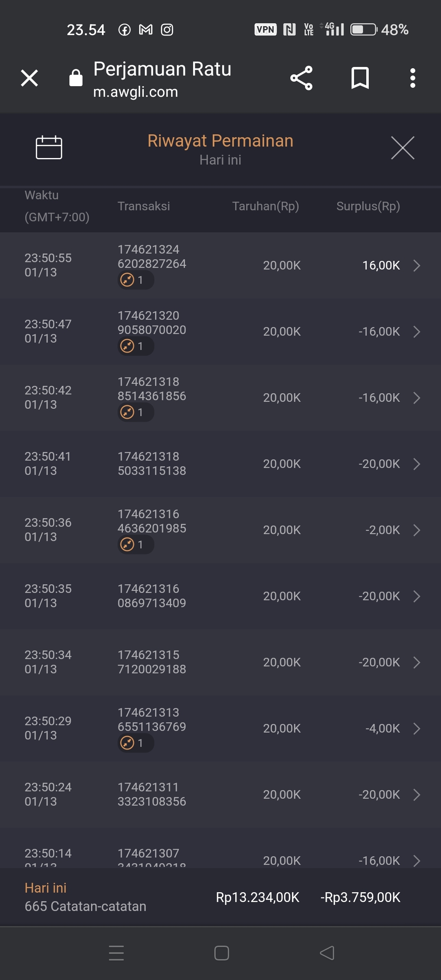Bookmark this page with bookmark icon
The width and height of the screenshot is (441, 980).
coord(360,78)
